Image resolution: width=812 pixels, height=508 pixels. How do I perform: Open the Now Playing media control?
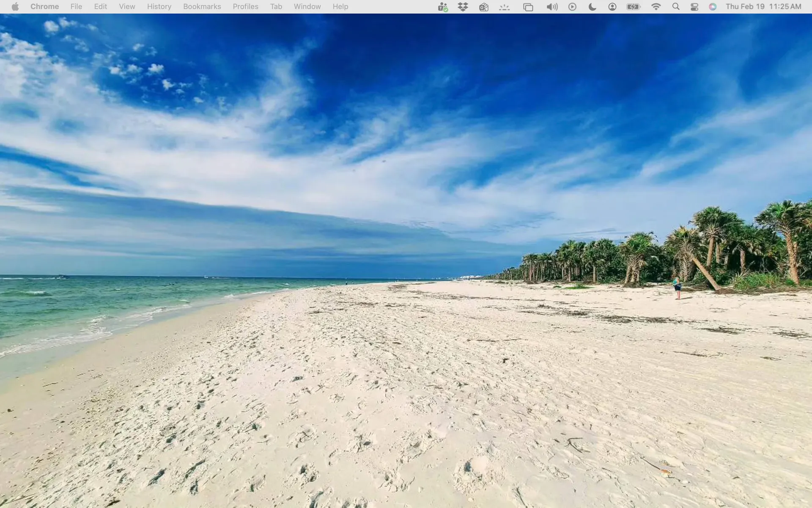(x=572, y=7)
